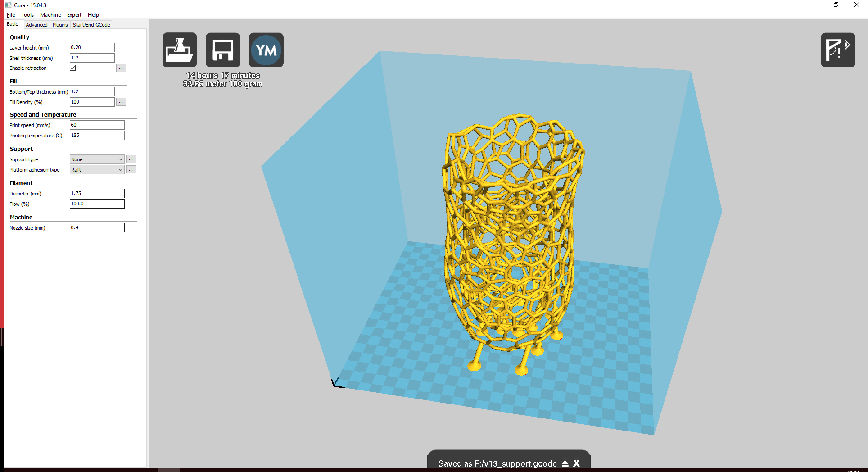Click the Save toolpath floppy icon
The width and height of the screenshot is (868, 472).
coord(223,50)
